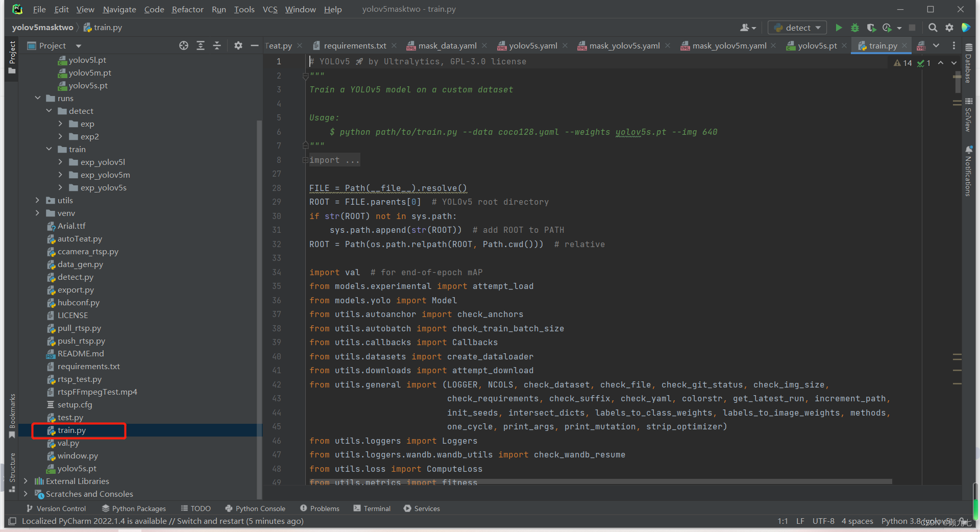Screen dimensions: 980x532
Task: Show hidden editor tabs dropdown
Action: tap(936, 45)
